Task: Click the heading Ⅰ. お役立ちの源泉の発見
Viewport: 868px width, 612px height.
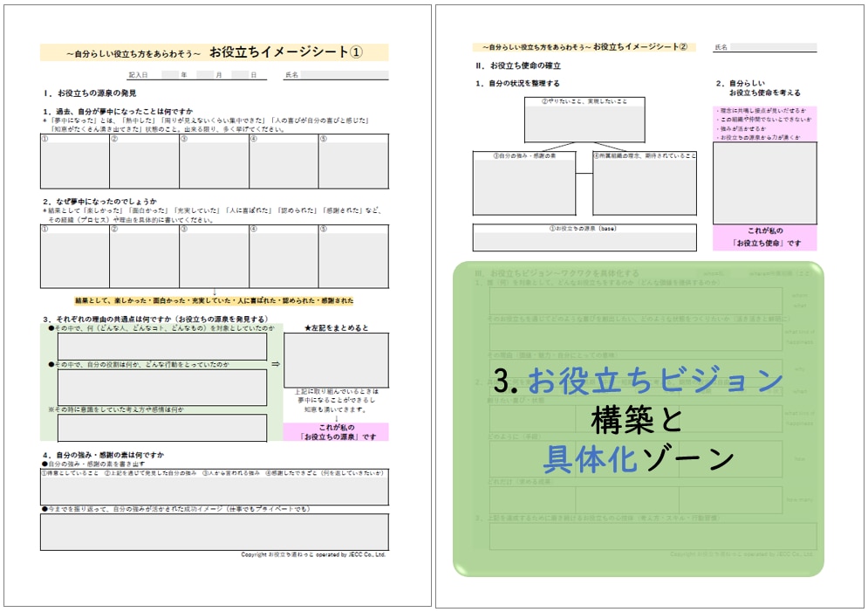Action: 90,93
